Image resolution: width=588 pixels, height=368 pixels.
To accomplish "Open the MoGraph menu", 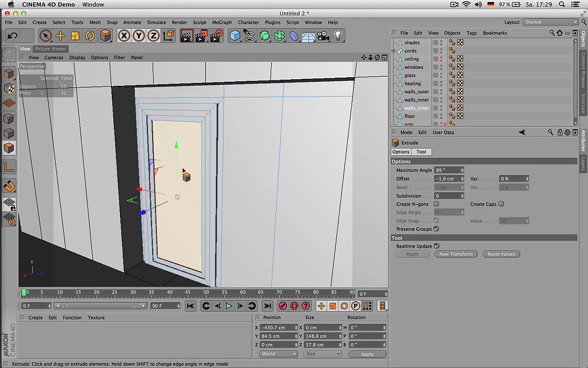I will pos(222,22).
